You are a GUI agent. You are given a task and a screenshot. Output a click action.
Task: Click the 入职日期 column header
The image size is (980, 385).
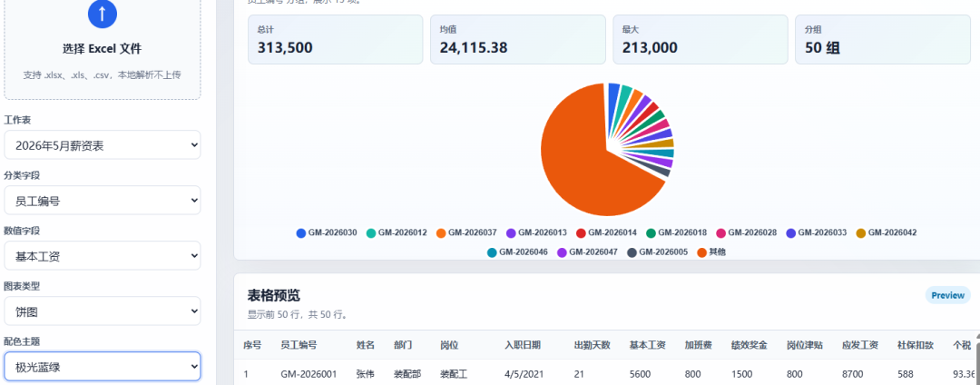523,345
